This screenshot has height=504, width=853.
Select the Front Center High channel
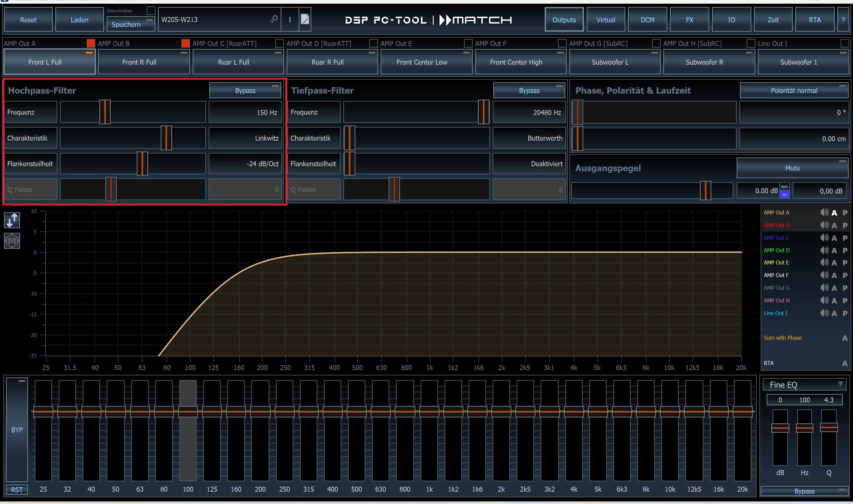point(521,62)
